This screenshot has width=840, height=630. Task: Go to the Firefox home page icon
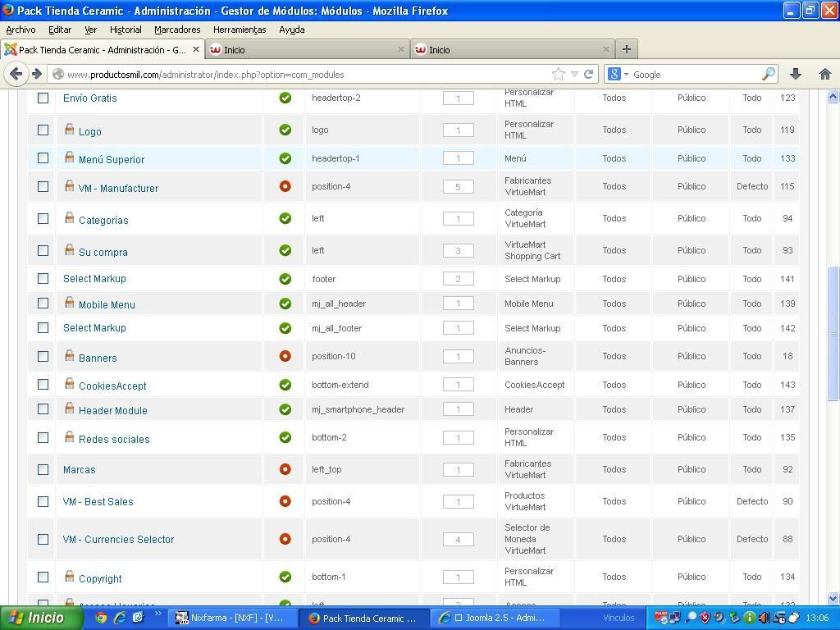pos(825,75)
